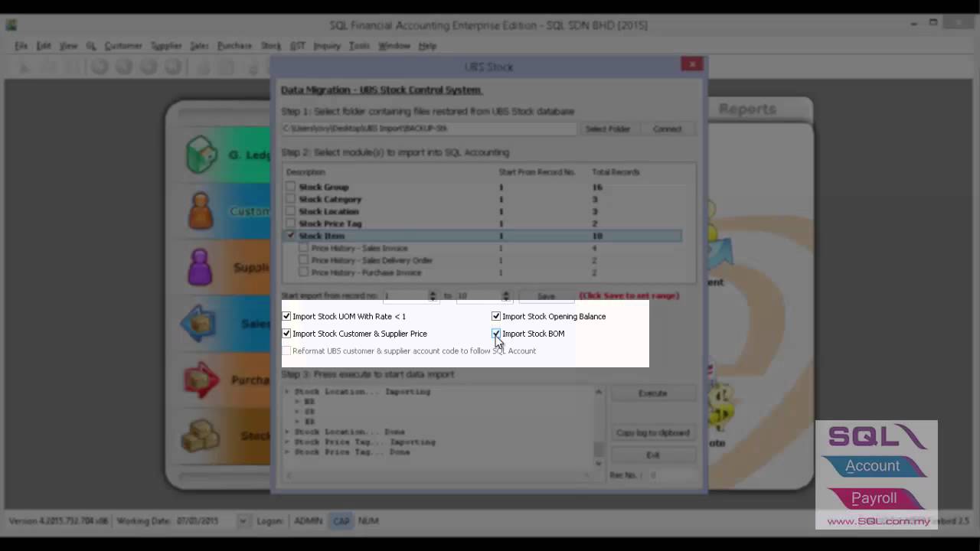Open the Edit menu

[44, 46]
